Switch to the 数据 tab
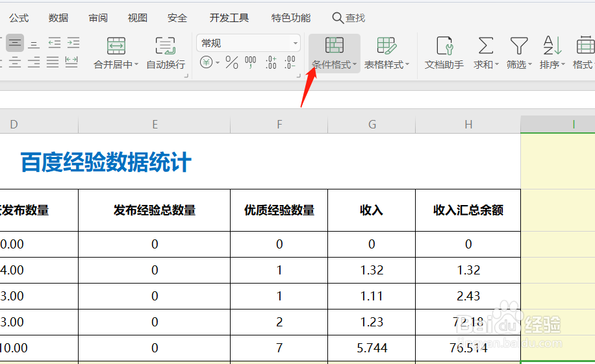 click(x=58, y=18)
